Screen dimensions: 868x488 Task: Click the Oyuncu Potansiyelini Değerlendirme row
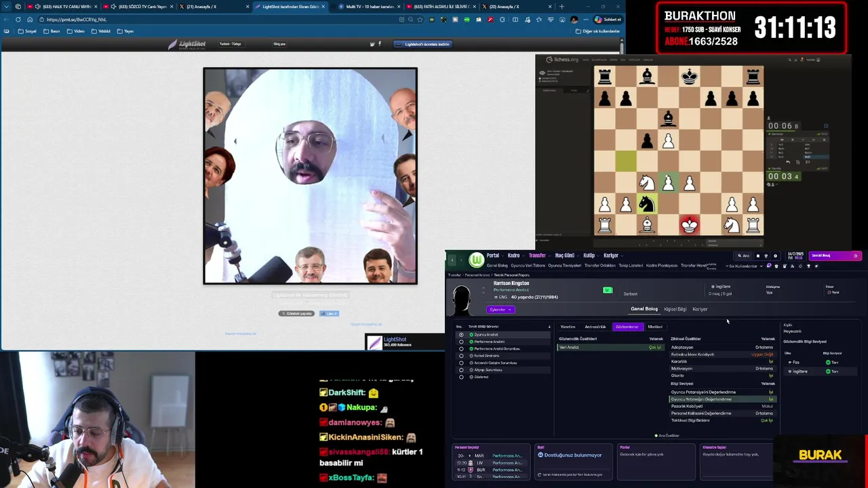[x=722, y=392]
